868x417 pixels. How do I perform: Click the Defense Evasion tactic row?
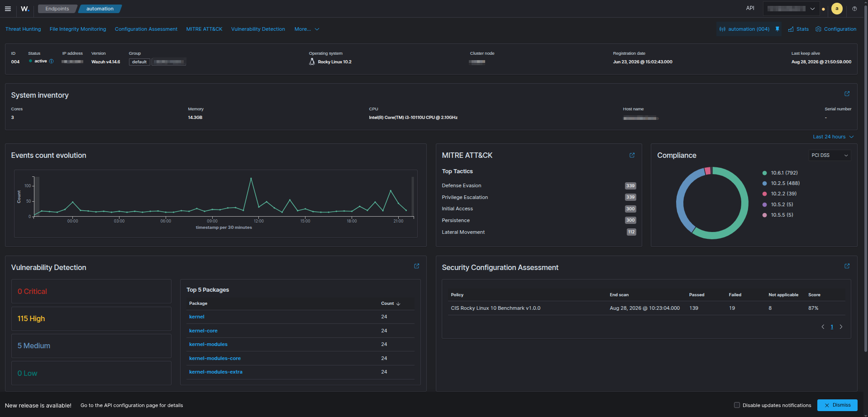539,185
